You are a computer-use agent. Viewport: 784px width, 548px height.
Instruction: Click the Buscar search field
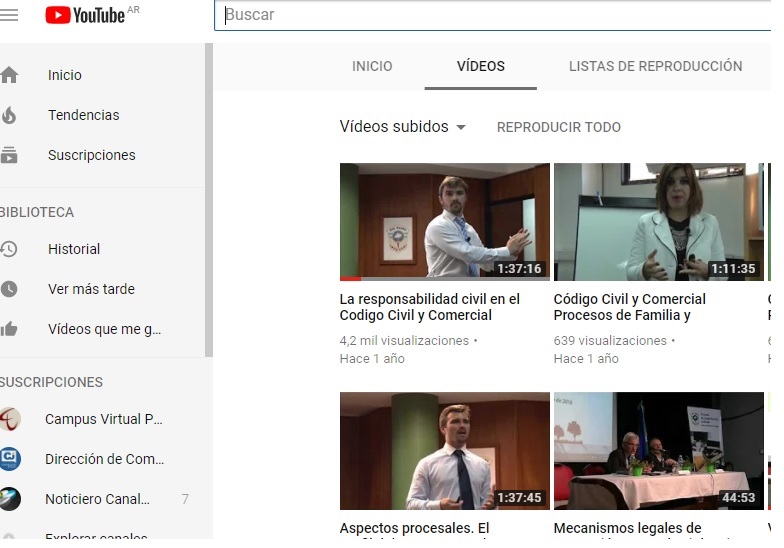point(490,15)
